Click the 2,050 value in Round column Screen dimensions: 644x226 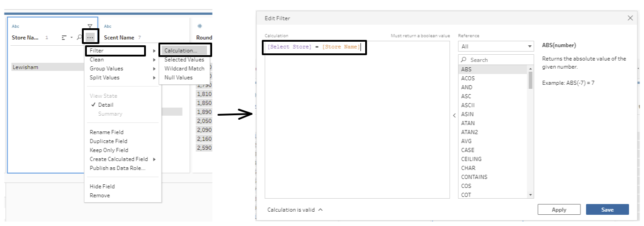[x=204, y=121]
